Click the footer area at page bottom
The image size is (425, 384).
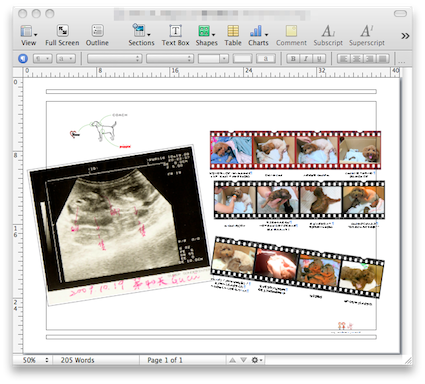point(211,337)
